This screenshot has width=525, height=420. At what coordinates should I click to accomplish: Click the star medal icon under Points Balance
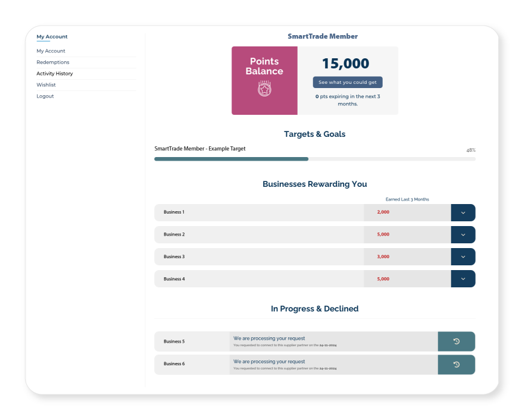tap(264, 89)
